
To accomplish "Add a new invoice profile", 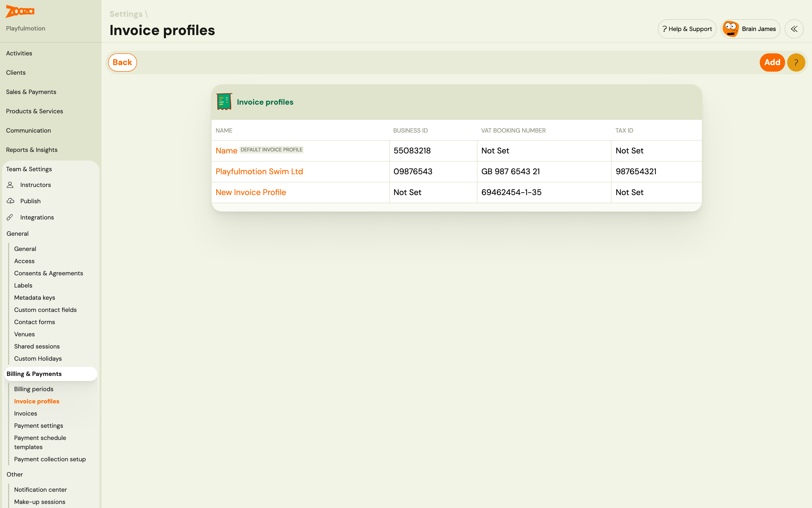I will click(x=772, y=62).
